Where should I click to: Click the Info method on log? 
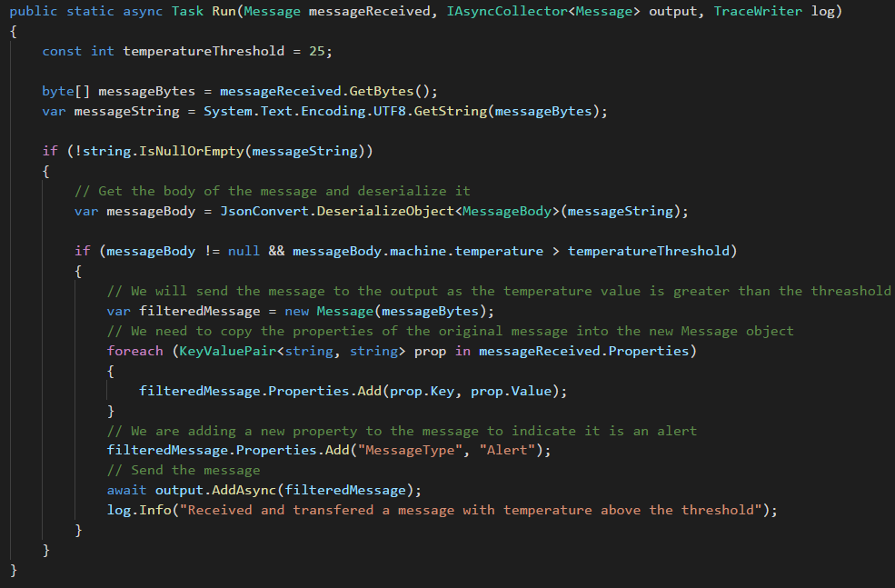point(154,510)
